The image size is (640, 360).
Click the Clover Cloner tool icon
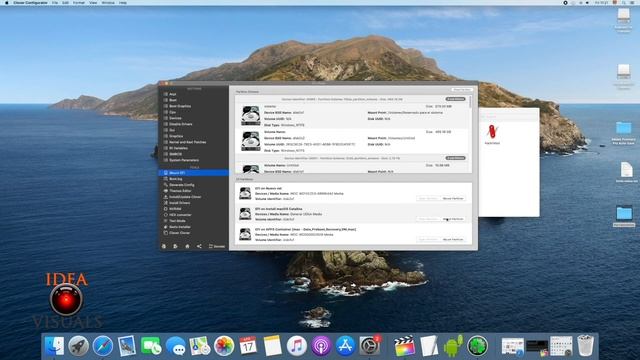point(166,233)
